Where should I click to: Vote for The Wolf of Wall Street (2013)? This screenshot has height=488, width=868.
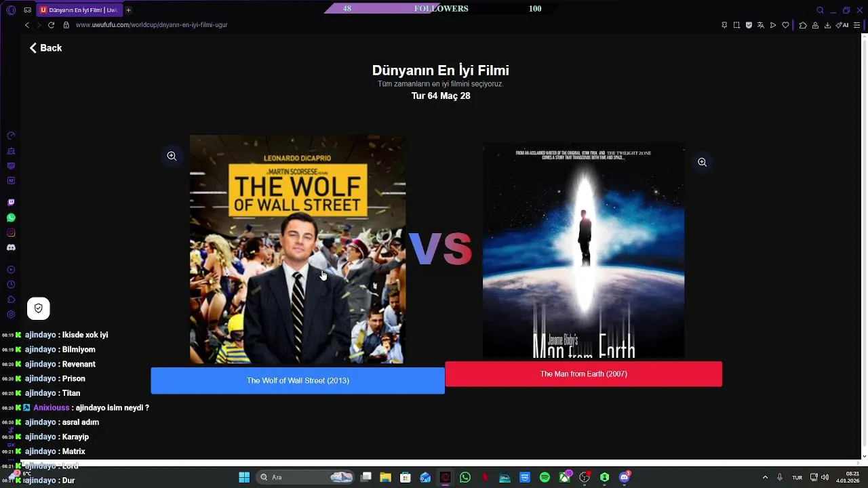tap(298, 381)
